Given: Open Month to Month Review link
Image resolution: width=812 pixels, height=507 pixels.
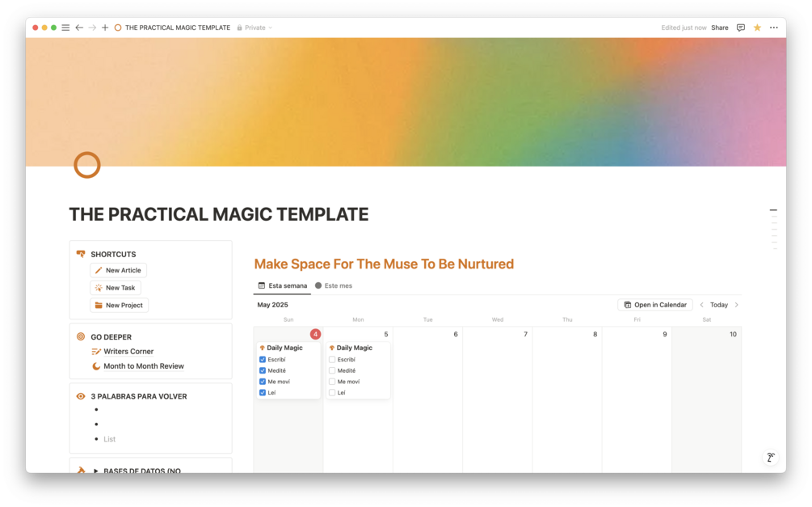Looking at the screenshot, I should (144, 366).
